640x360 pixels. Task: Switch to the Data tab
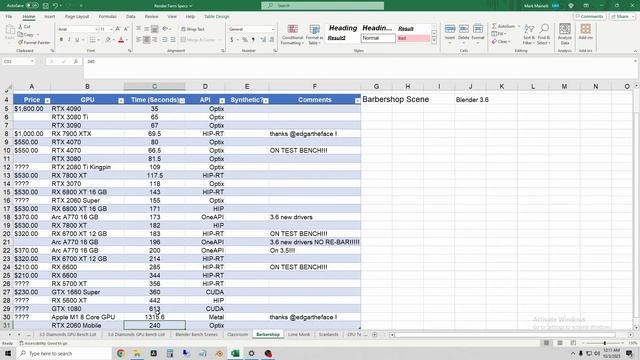tap(131, 17)
